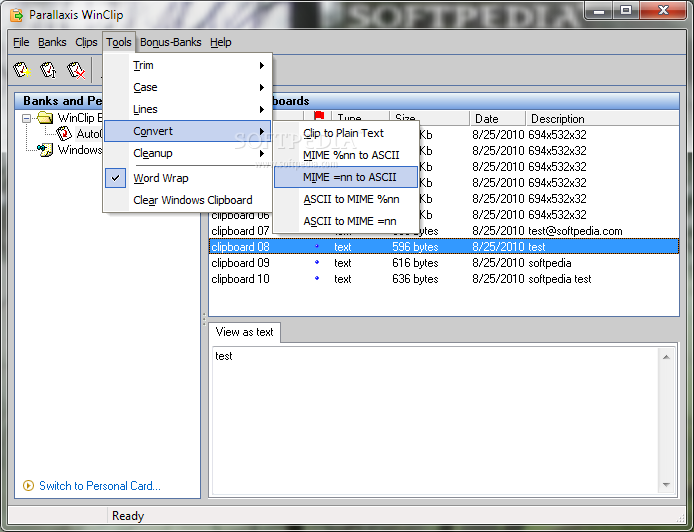Select the clipboard 10 row
Screen dimensions: 694x532
(444, 279)
